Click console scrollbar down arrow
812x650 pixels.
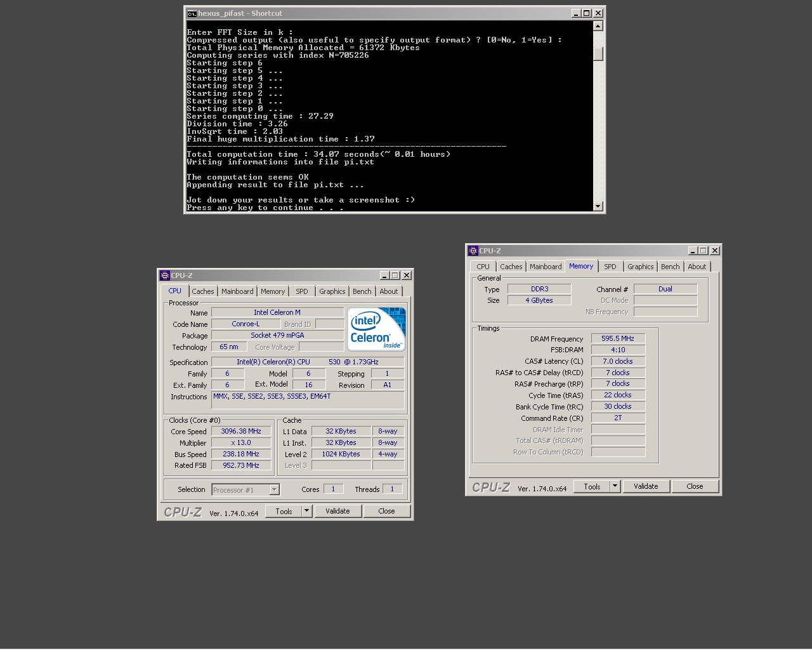tap(598, 206)
